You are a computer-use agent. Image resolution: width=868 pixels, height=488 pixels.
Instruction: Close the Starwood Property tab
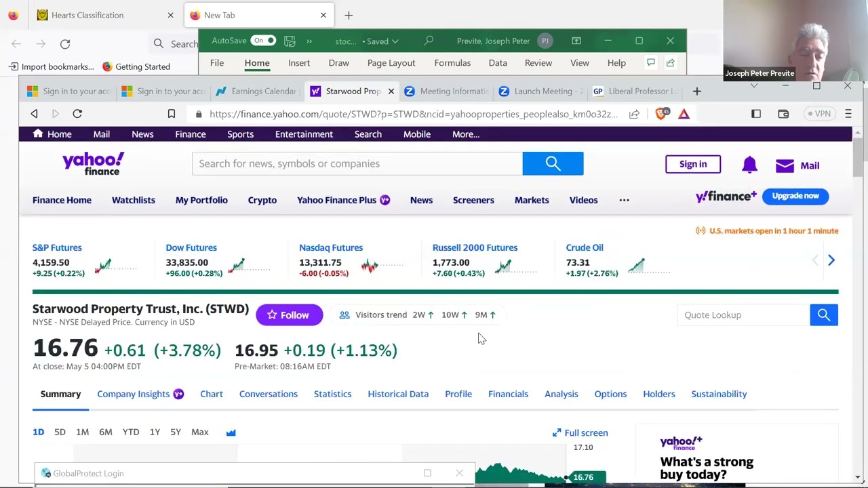coord(391,91)
